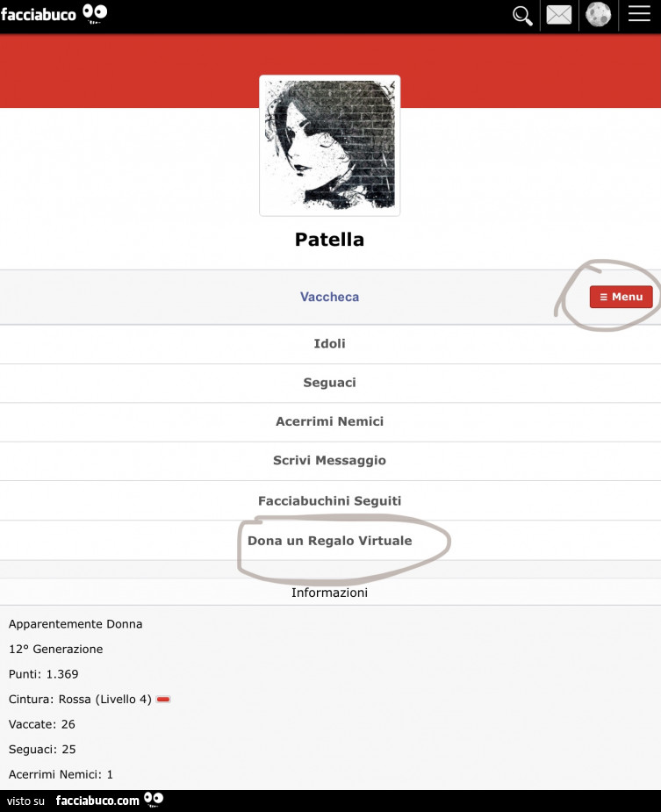This screenshot has height=812, width=661.
Task: Choose Acerrimi Nemici in the menu
Action: tap(329, 421)
